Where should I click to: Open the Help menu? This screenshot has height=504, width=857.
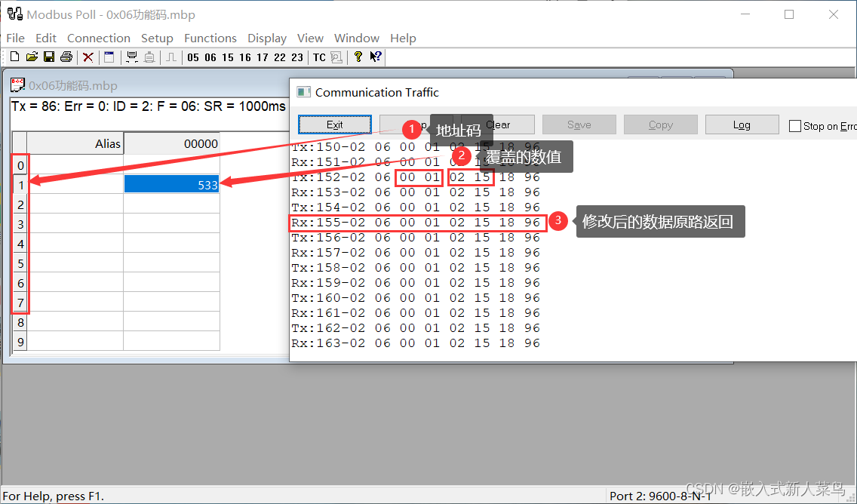click(x=403, y=38)
